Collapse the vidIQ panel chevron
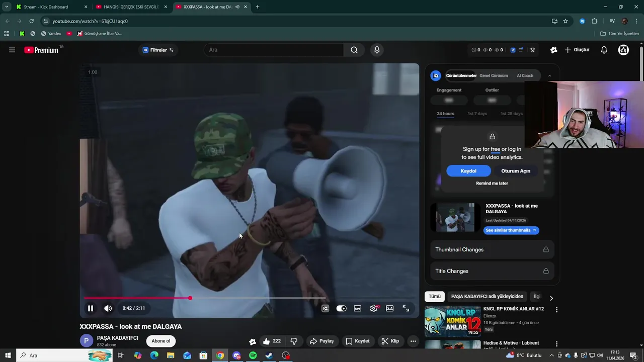The image size is (644, 362). [x=549, y=76]
